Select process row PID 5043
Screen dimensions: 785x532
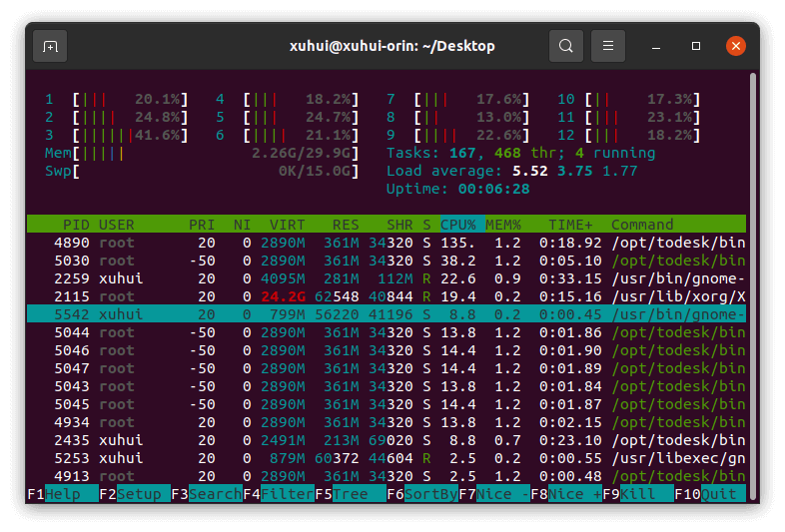click(x=387, y=387)
